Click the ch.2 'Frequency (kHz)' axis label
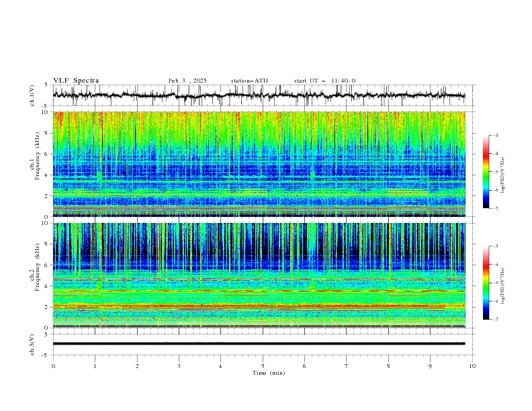 (37, 267)
